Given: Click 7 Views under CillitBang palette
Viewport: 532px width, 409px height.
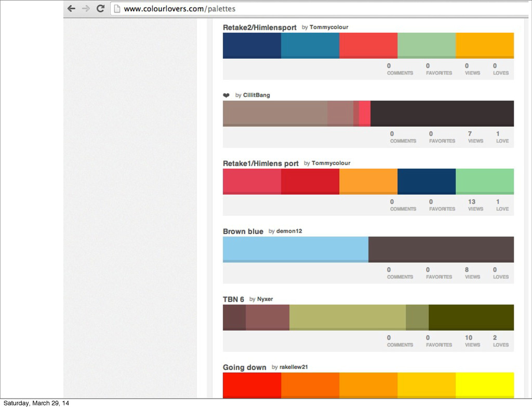Looking at the screenshot, I should (476, 137).
